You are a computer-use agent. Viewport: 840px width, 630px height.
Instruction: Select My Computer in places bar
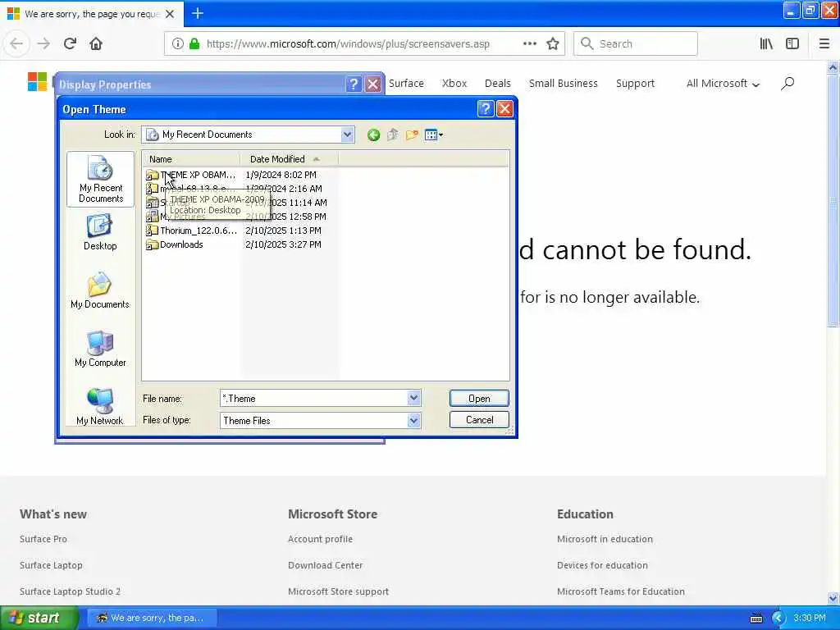coord(100,349)
